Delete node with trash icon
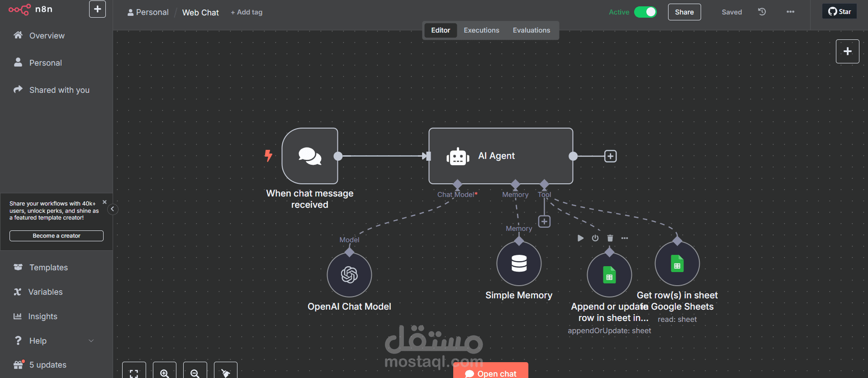This screenshot has width=868, height=378. (610, 238)
